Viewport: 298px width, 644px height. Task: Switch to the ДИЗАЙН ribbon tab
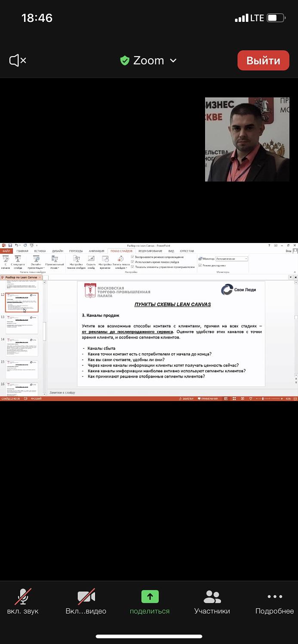(x=57, y=251)
